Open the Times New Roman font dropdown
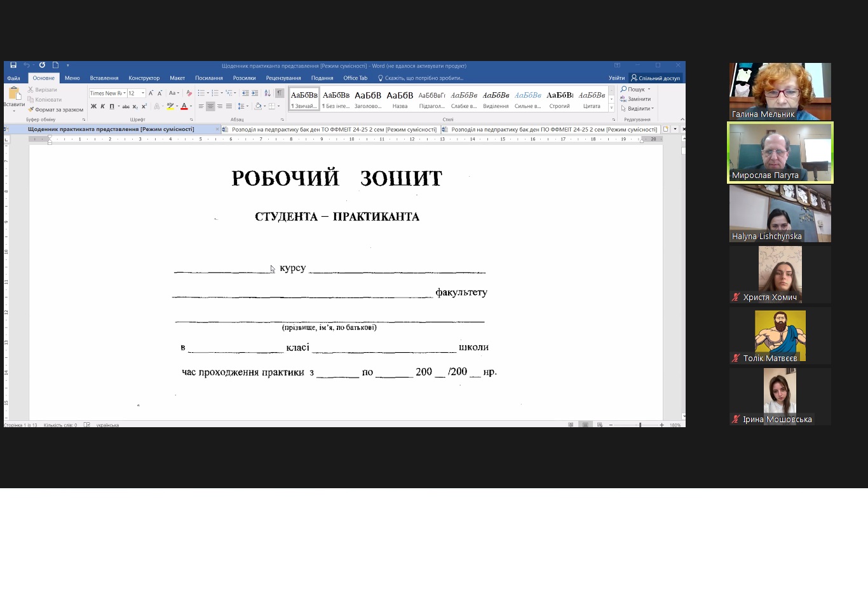This screenshot has height=602, width=868. tap(124, 93)
